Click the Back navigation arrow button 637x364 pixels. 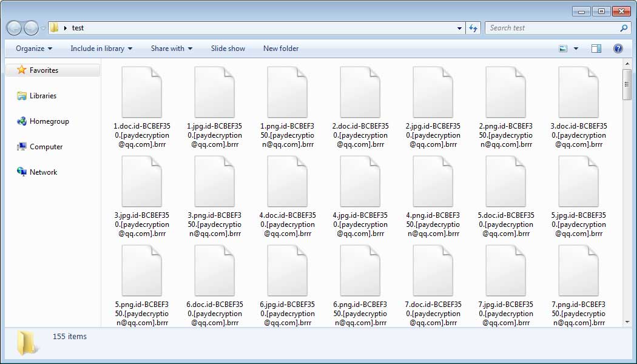click(14, 28)
